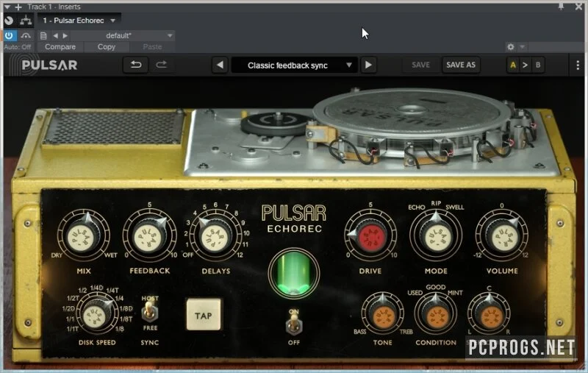Click the speaker grille on the unit
The height and width of the screenshot is (373, 588).
coord(114,128)
